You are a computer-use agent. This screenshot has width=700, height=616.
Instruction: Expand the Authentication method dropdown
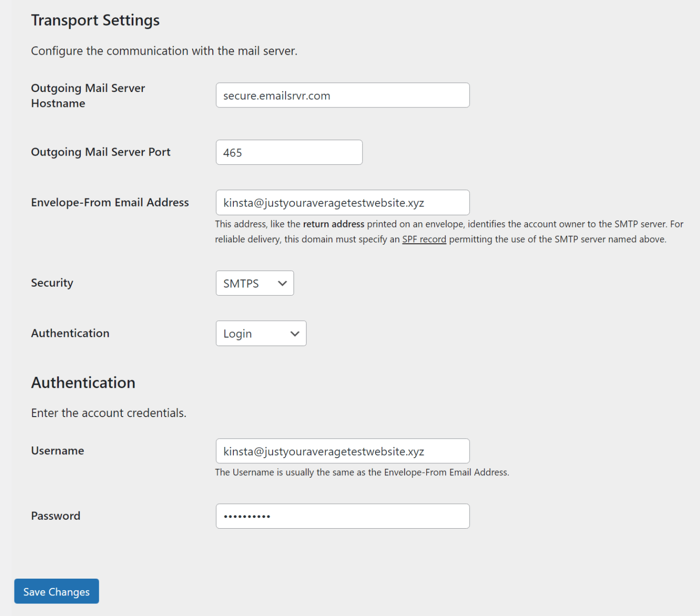click(261, 333)
